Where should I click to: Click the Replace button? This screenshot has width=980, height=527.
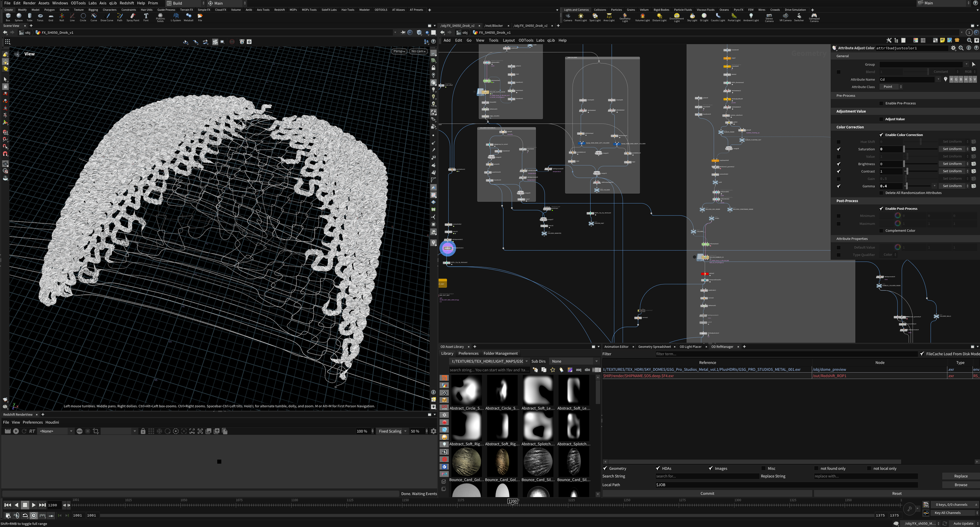coord(960,476)
